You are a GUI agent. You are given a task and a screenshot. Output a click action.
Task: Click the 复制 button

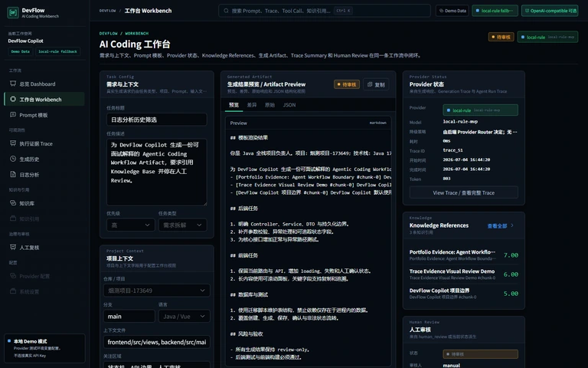pyautogui.click(x=376, y=84)
